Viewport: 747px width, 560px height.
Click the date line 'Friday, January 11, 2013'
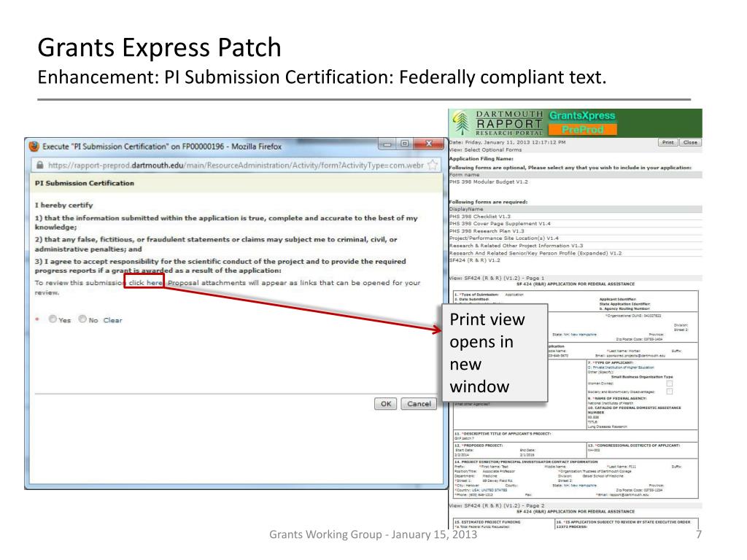(507, 142)
